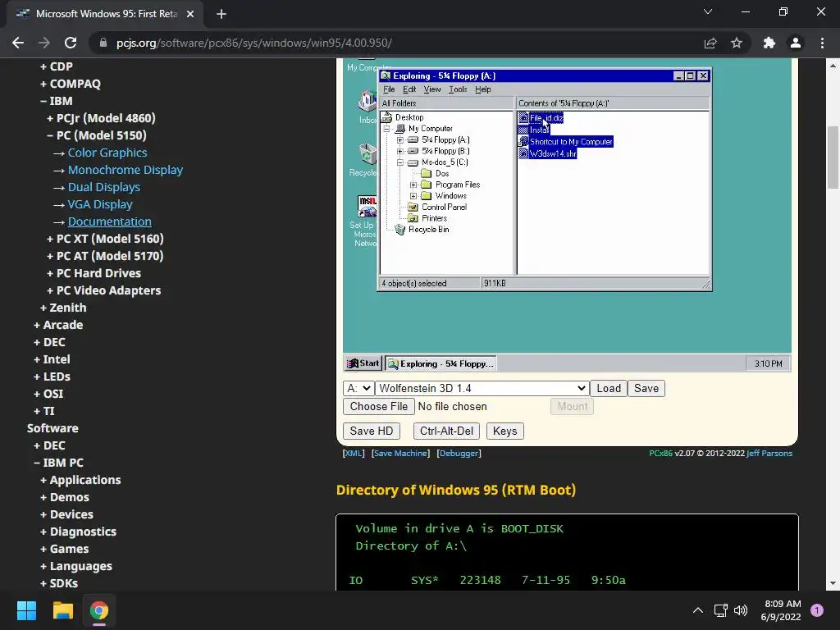Click the Chrome taskbar icon

tap(99, 610)
